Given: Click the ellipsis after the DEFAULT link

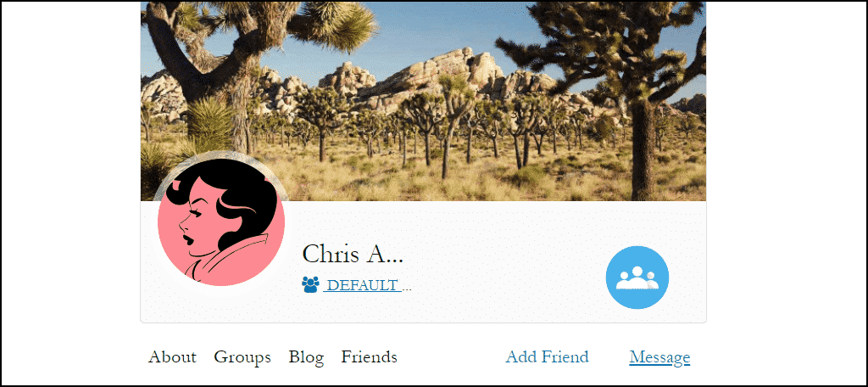Looking at the screenshot, I should pos(406,288).
